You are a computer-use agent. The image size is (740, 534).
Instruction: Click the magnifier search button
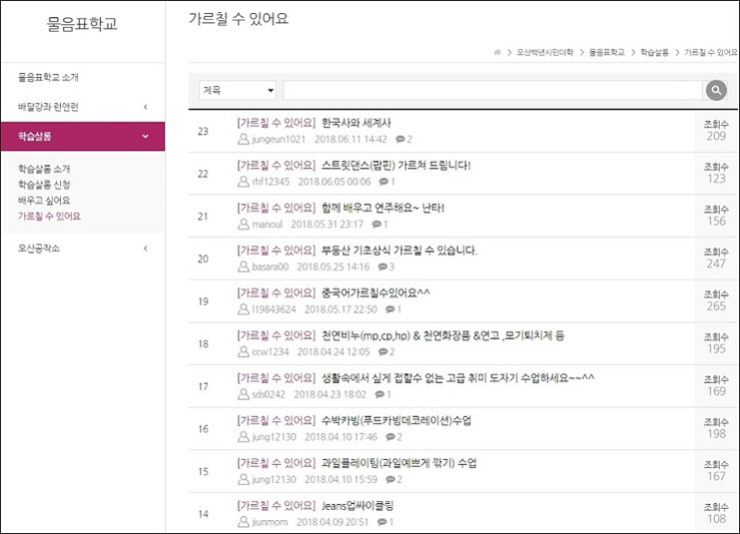[716, 91]
